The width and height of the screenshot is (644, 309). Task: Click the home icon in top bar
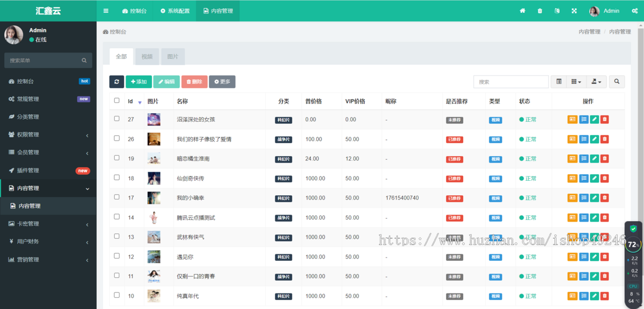click(x=522, y=11)
